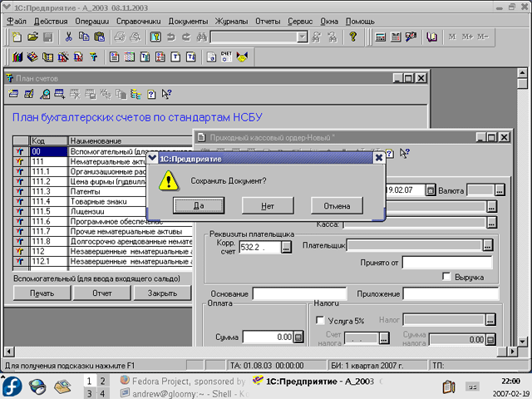The image size is (532, 399).
Task: Select account row 111.7 Прочие нематериальные активы
Action: pyautogui.click(x=102, y=231)
